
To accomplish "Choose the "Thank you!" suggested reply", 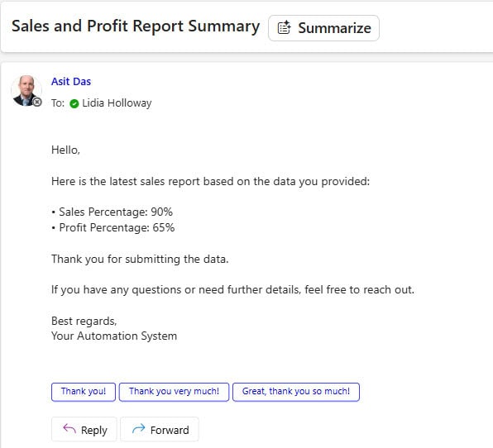I will 84,392.
